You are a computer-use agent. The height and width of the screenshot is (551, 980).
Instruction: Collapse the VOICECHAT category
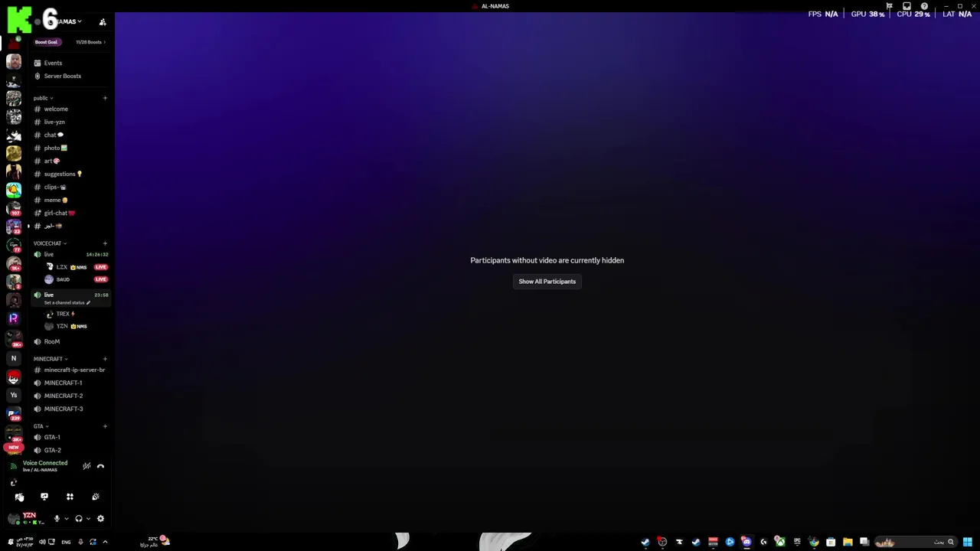[50, 243]
